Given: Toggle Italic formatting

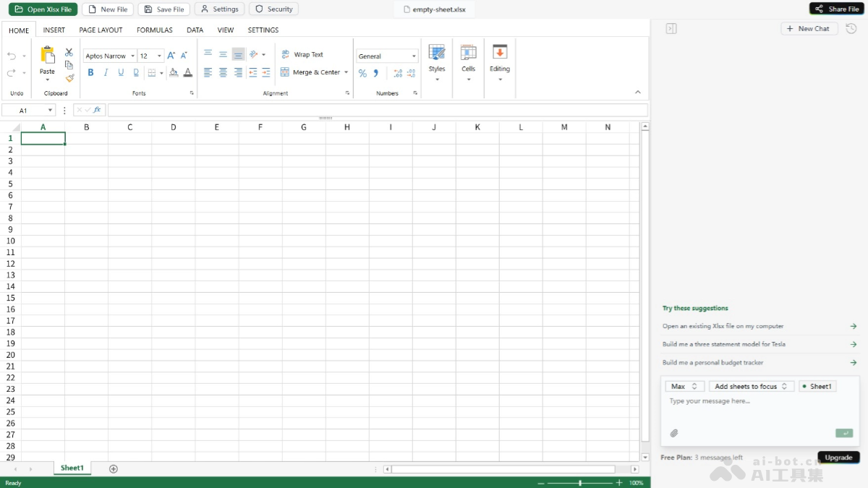Looking at the screenshot, I should [x=106, y=72].
